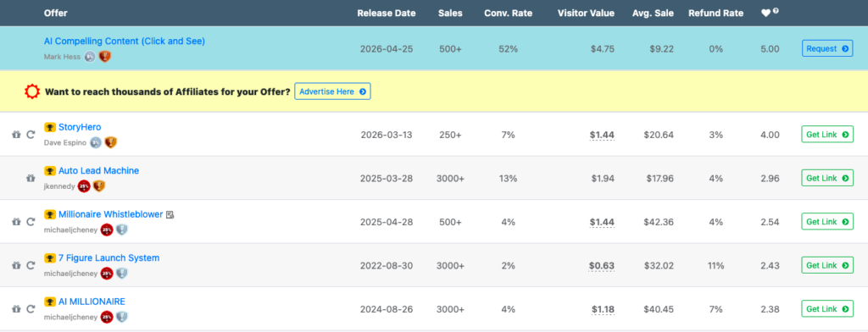Image resolution: width=868 pixels, height=332 pixels.
Task: Click the red 25% badge in AI MILLIONAIRE row
Action: coord(107,317)
